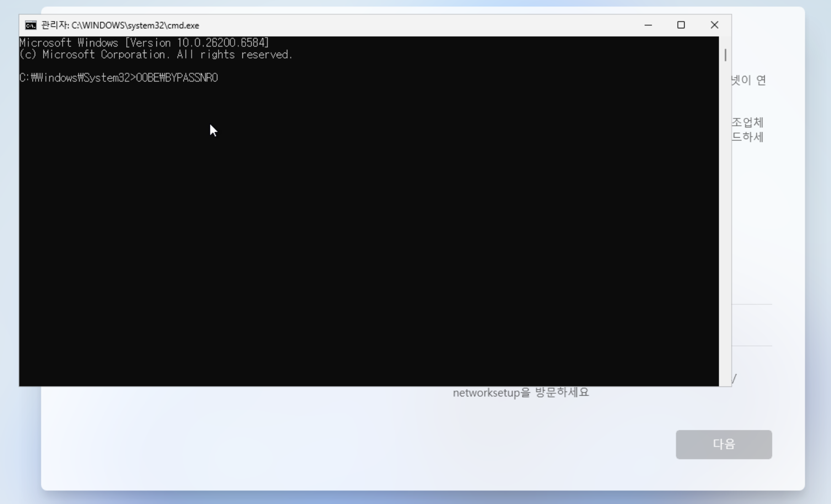Maximize the cmd.exe window
Viewport: 831px width, 504px height.
(x=681, y=25)
